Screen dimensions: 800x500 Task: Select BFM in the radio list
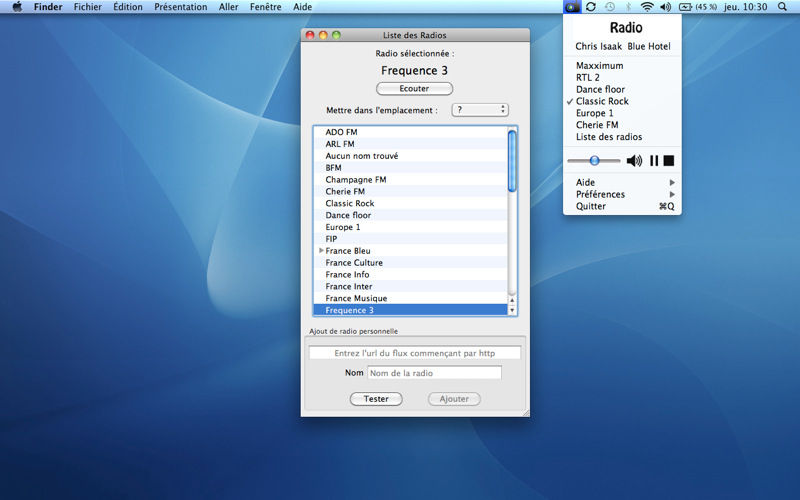pos(411,167)
